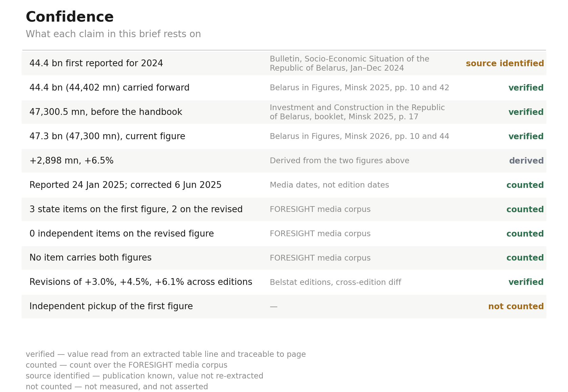Screen dimensions: 568x392
Task: Click the 'not counted' status label
Action: click(x=516, y=307)
